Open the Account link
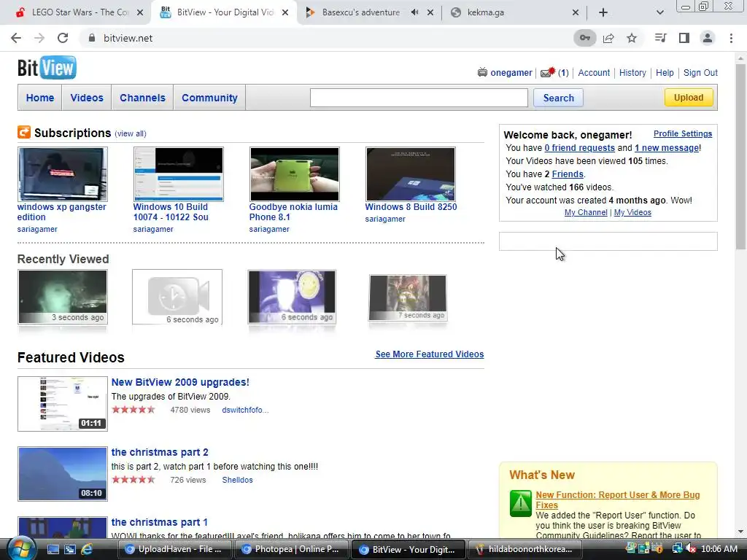Screen dimensions: 747x560 [x=594, y=72]
